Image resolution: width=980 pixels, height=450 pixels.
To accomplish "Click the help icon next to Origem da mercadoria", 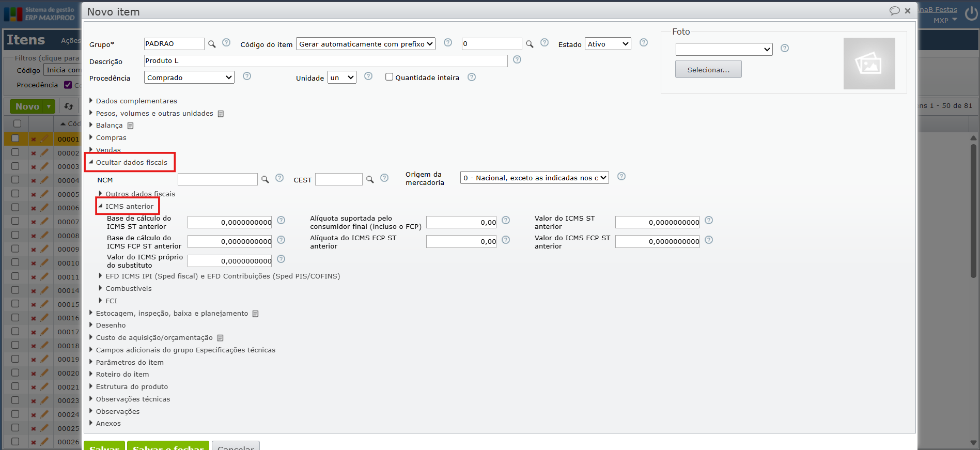I will tap(621, 177).
